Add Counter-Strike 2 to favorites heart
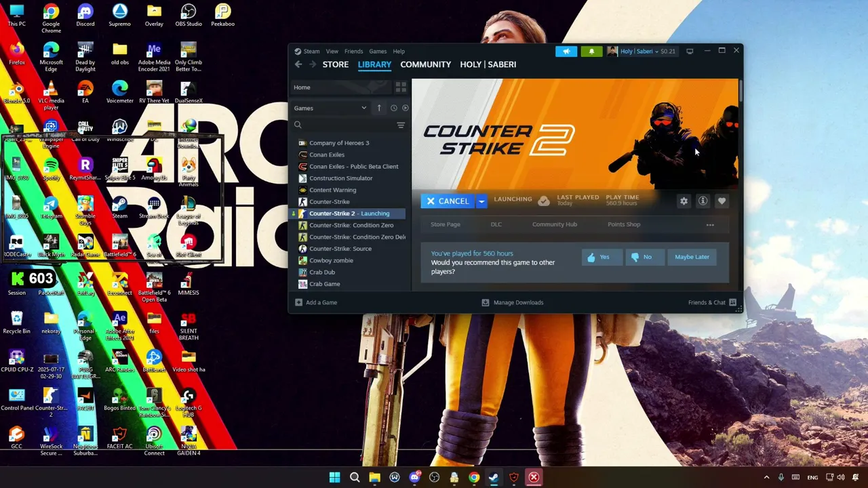The image size is (868, 488). tap(722, 201)
